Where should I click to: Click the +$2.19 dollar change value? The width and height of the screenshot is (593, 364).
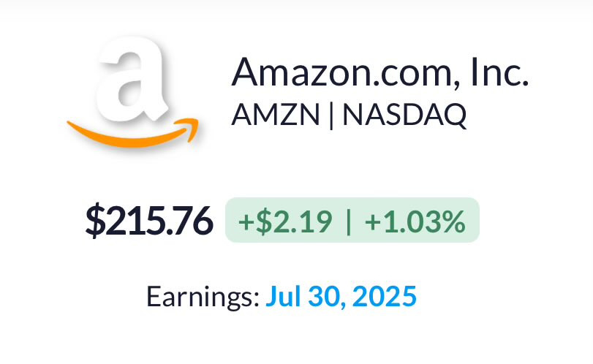coord(285,221)
